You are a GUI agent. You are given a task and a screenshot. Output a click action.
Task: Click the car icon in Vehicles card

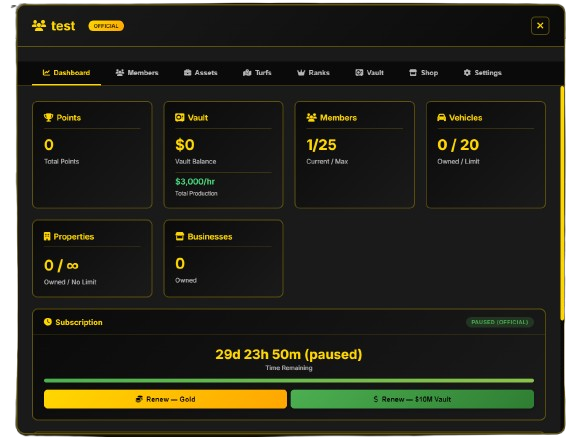pos(441,117)
